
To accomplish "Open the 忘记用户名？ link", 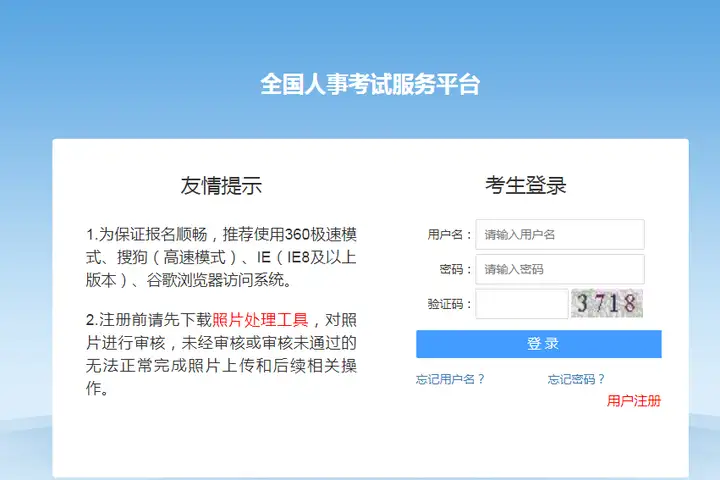I will click(450, 379).
